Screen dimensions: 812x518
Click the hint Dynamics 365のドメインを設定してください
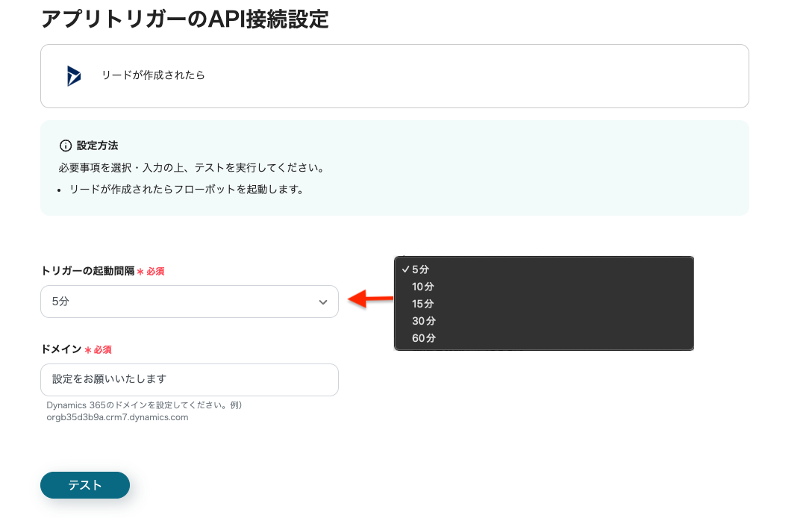138,405
